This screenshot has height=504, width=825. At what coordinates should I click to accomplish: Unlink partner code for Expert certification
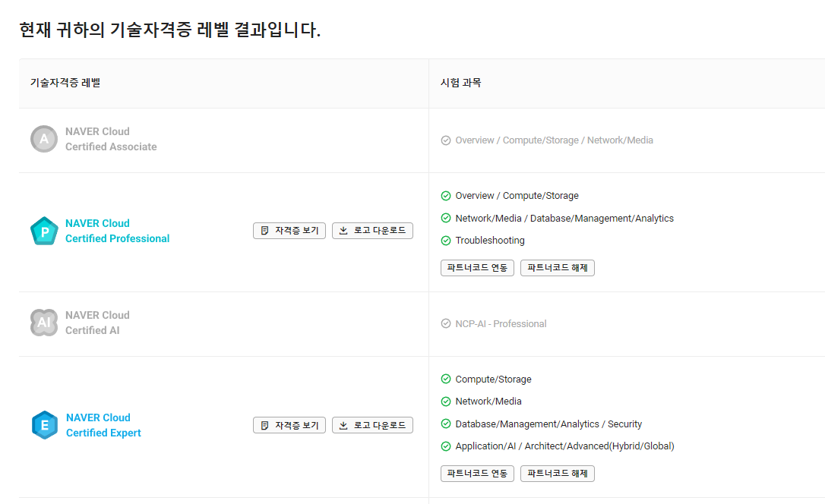click(x=558, y=474)
